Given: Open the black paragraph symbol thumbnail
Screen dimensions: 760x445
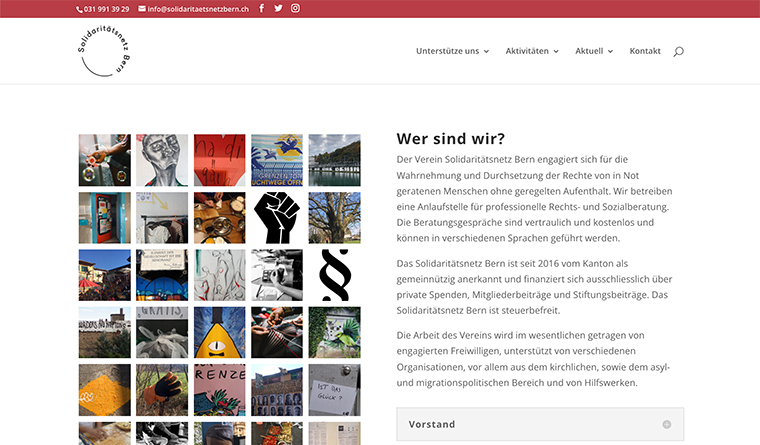Looking at the screenshot, I should tap(334, 275).
